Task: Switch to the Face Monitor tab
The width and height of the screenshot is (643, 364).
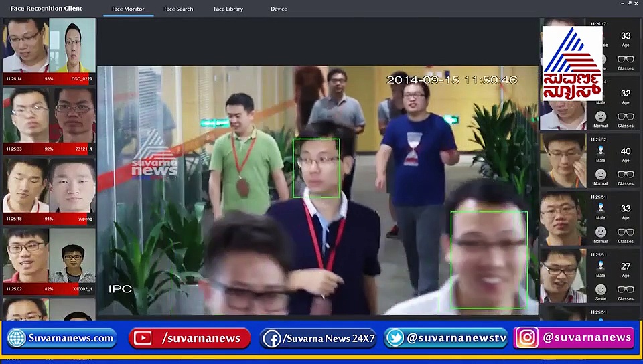Action: 128,9
